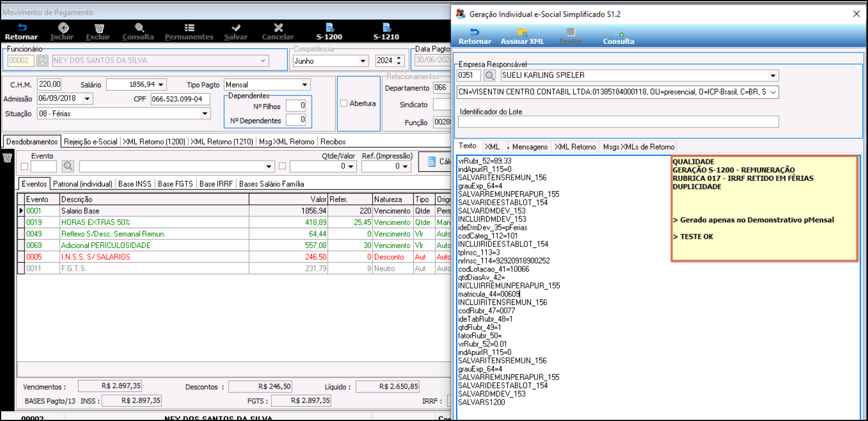Image resolution: width=868 pixels, height=421 pixels.
Task: Open the S-1210 document icon
Action: (386, 27)
